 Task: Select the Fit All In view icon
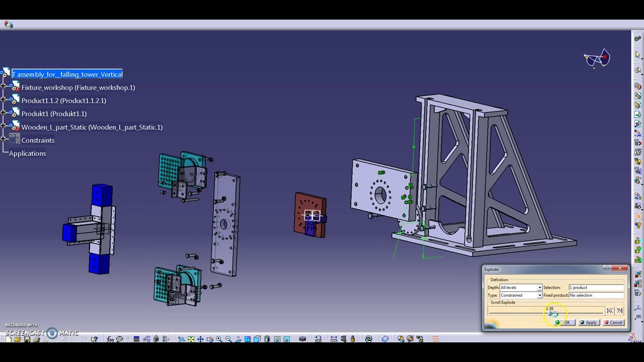coord(191,339)
